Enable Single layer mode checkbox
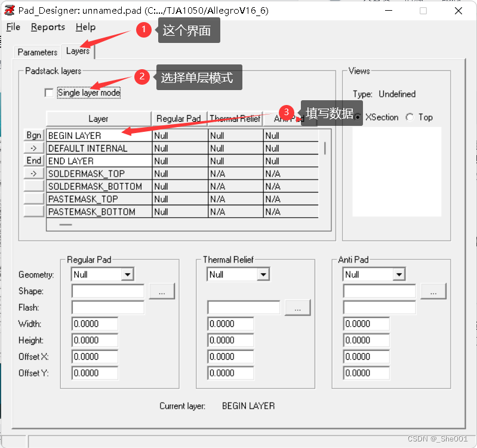The image size is (477, 448). pyautogui.click(x=49, y=92)
